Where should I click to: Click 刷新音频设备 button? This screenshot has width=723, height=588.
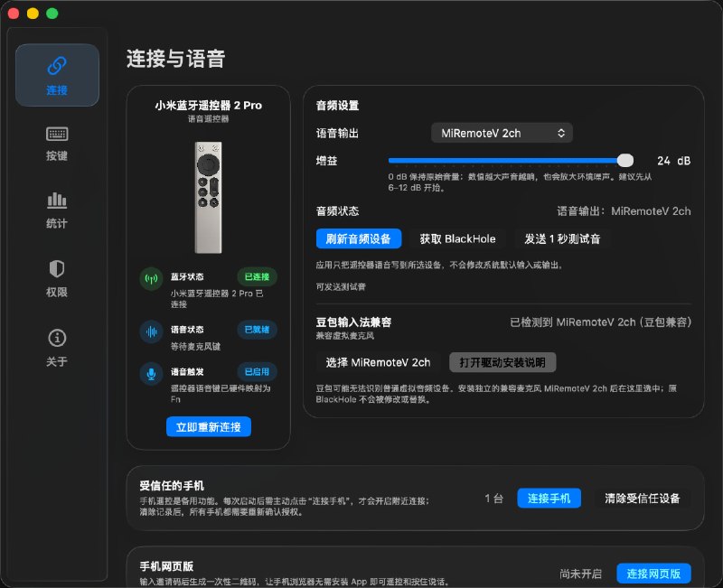pyautogui.click(x=358, y=238)
